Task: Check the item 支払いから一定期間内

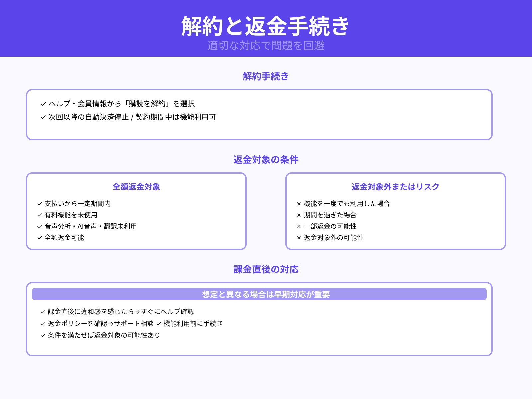Action: (78, 204)
